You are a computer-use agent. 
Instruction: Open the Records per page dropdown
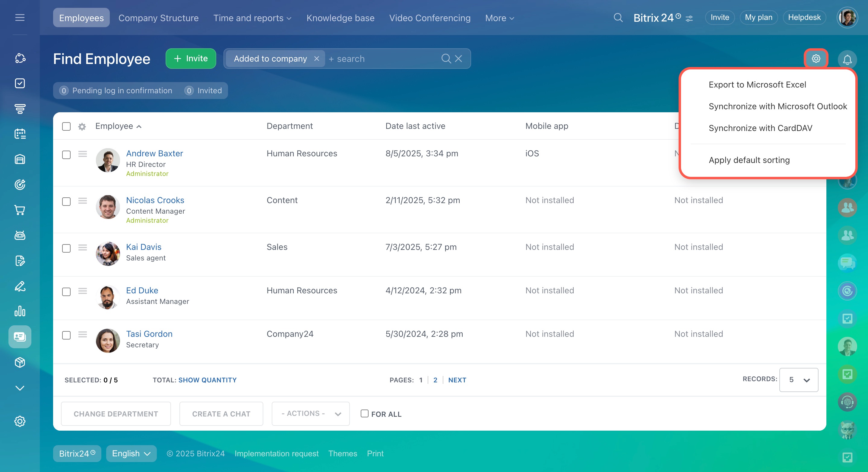click(798, 380)
